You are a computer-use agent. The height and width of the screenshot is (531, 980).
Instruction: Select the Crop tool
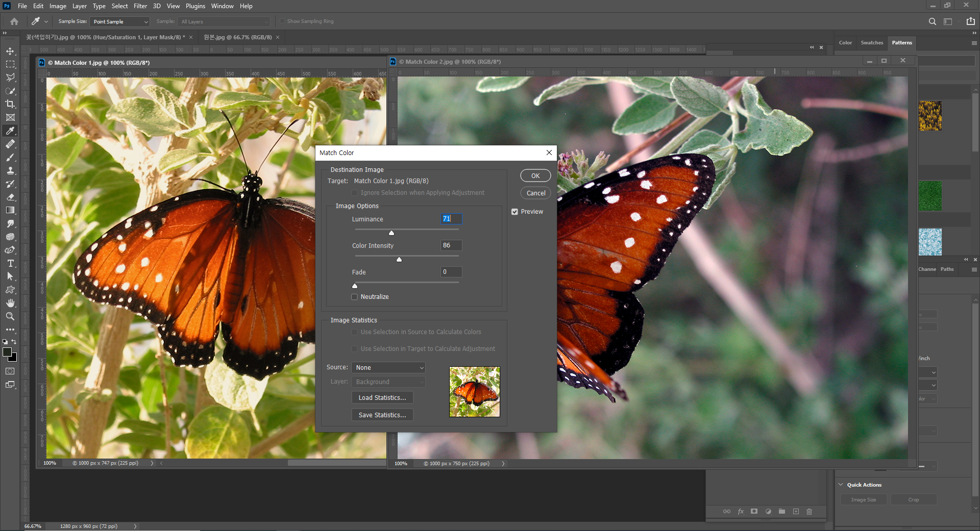click(x=10, y=104)
